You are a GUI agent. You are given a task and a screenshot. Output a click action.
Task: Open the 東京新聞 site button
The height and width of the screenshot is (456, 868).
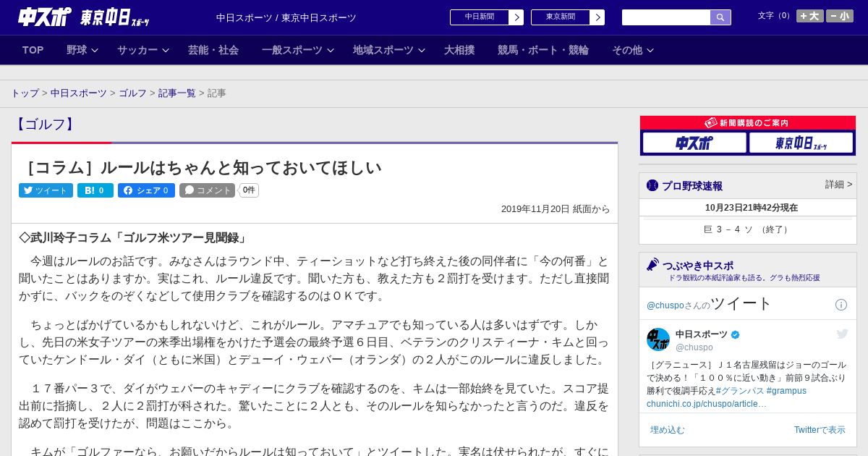(x=560, y=17)
